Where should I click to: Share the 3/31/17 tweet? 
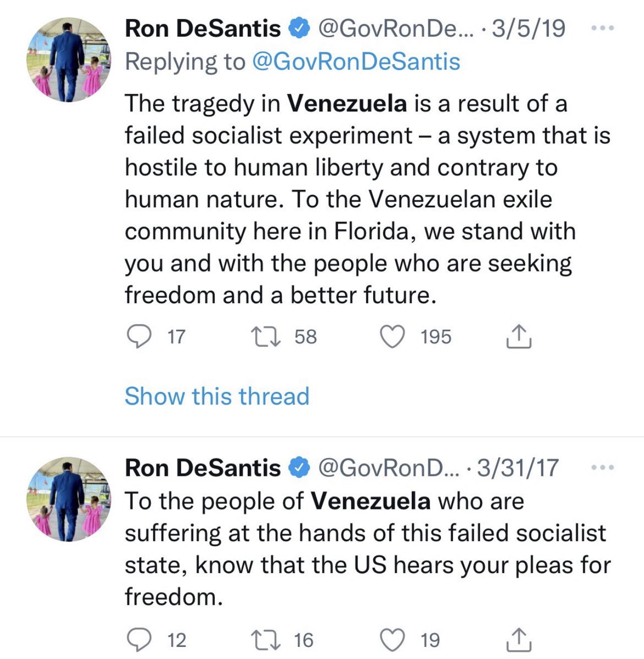518,640
